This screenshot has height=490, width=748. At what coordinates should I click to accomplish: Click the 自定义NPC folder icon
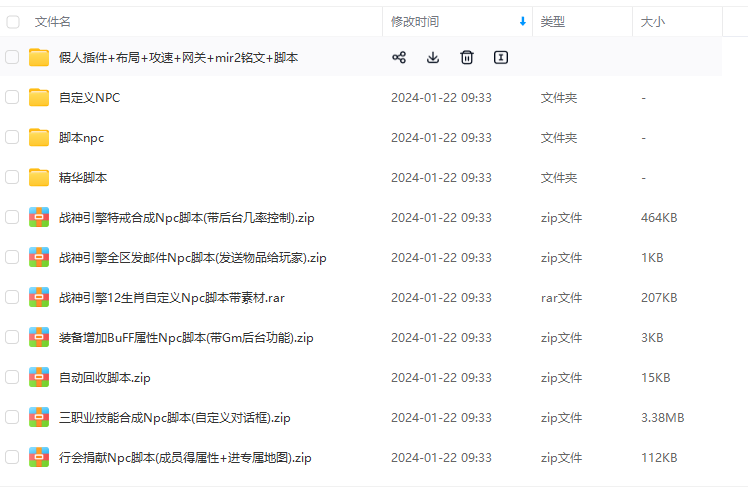pyautogui.click(x=39, y=98)
